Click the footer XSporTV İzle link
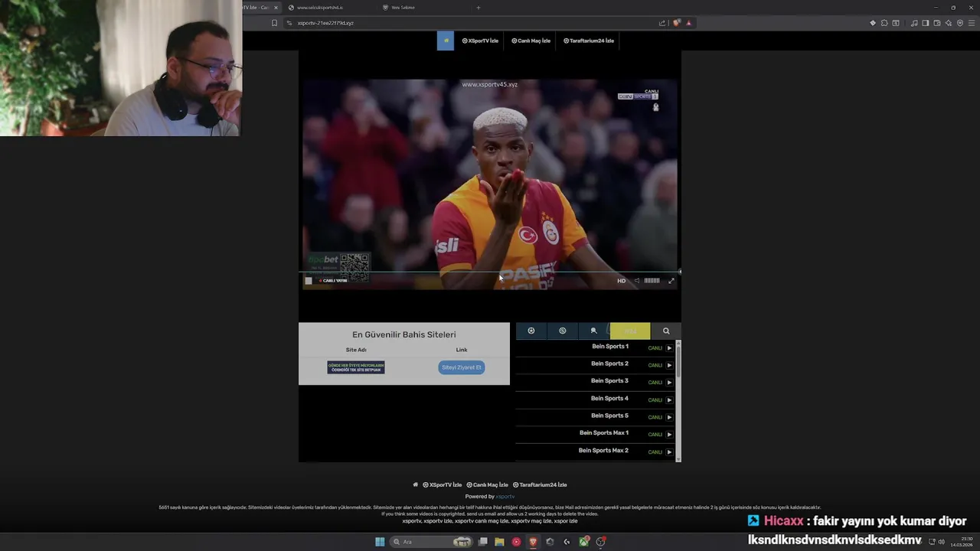Image resolution: width=980 pixels, height=551 pixels. pyautogui.click(x=443, y=484)
